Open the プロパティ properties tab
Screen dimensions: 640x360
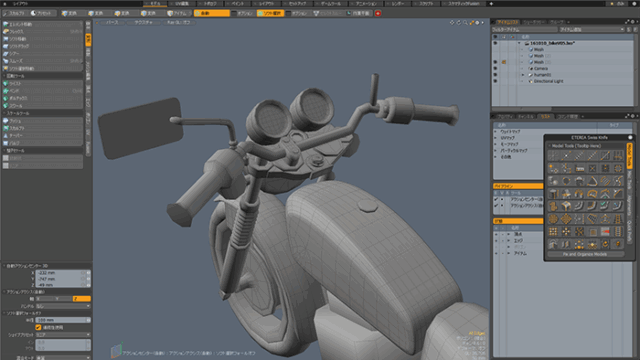tap(504, 116)
